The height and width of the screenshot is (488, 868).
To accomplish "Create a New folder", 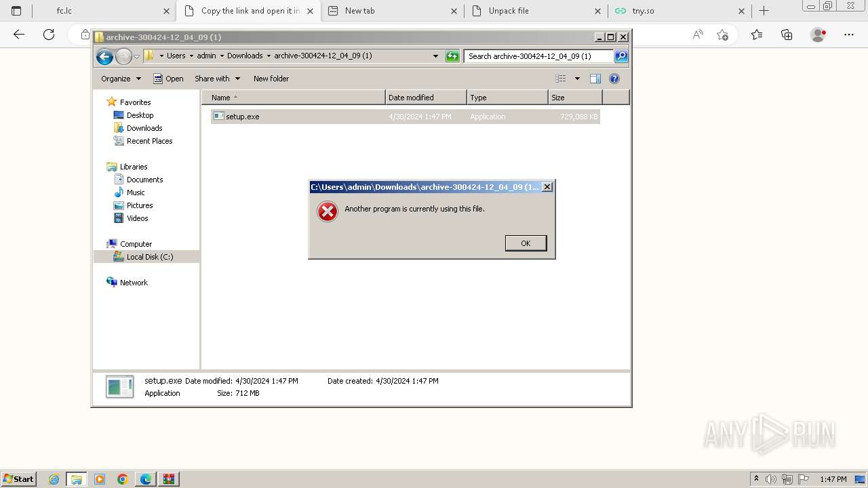I will coord(271,79).
